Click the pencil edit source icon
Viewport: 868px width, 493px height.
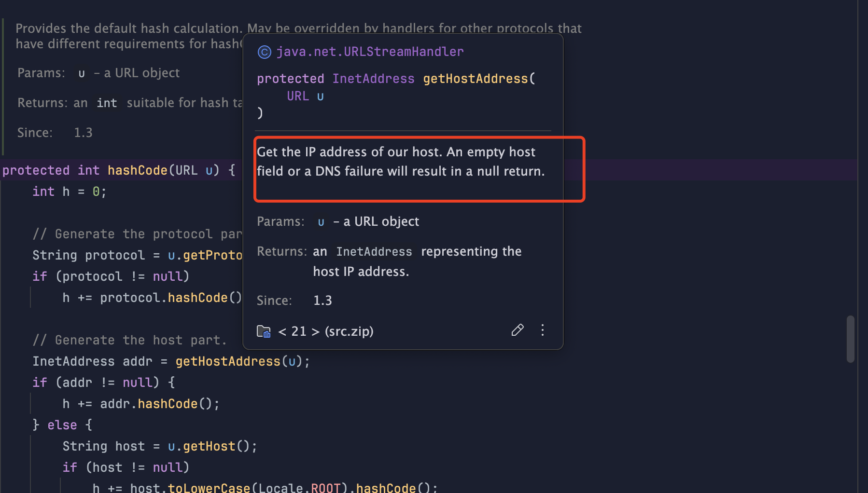pos(517,330)
